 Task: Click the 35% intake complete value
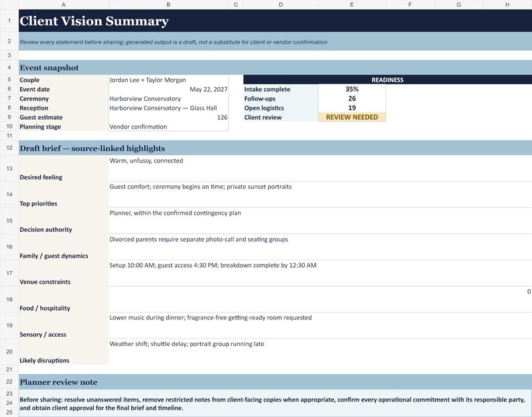(352, 89)
